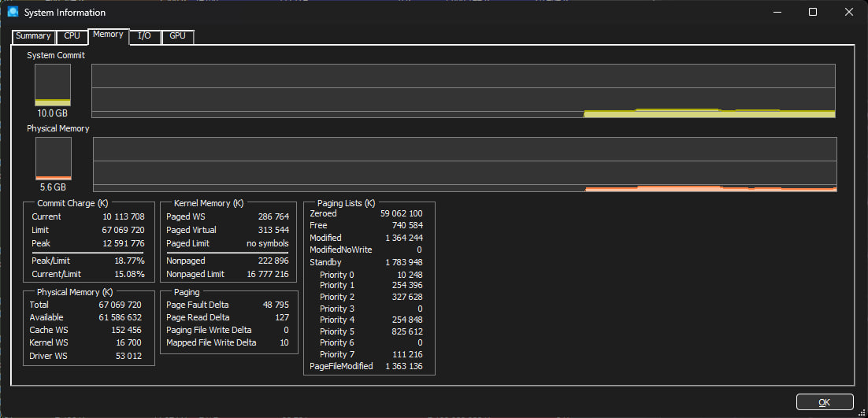Click the Physical Memory 5.6 GB usage meter
This screenshot has height=418, width=868.
pos(53,158)
